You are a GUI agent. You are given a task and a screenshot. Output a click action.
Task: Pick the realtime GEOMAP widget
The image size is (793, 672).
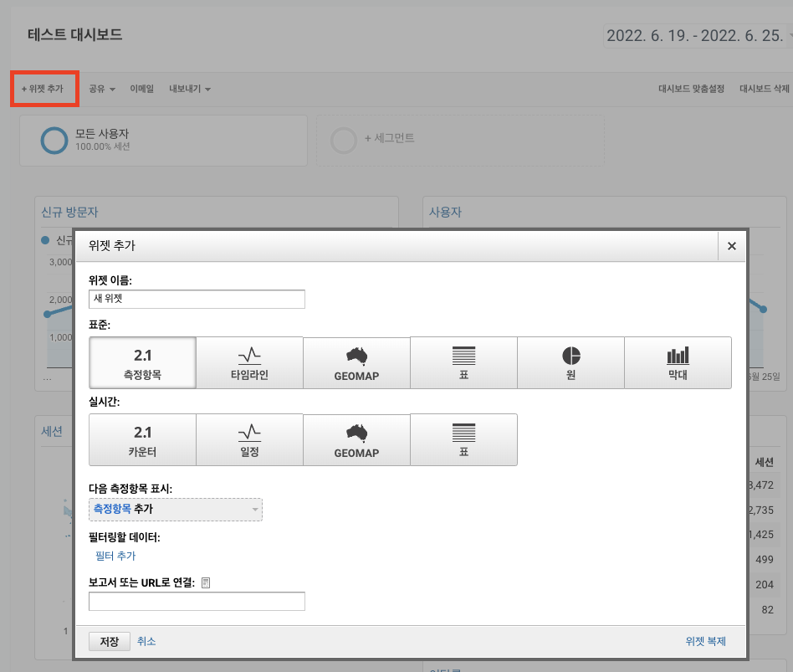point(356,439)
